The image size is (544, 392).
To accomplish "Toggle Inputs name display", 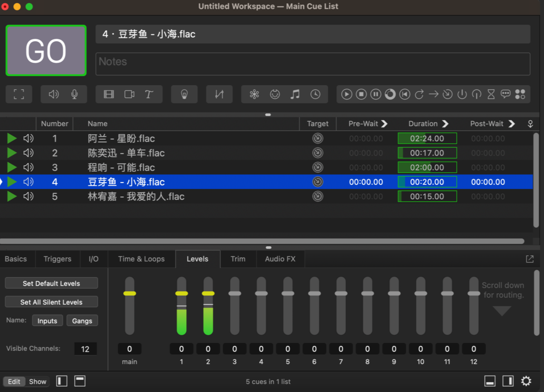I will [47, 320].
